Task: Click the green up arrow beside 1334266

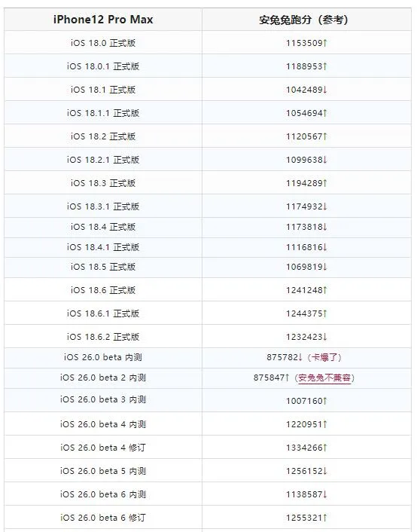Action: (324, 448)
